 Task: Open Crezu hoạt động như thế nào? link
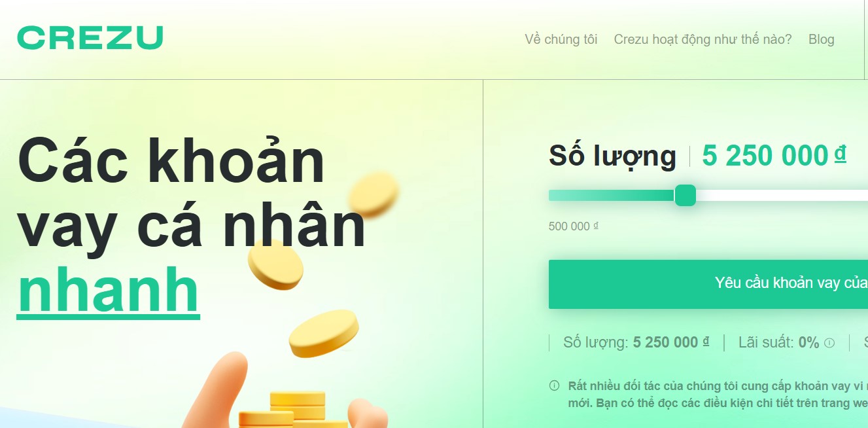703,39
